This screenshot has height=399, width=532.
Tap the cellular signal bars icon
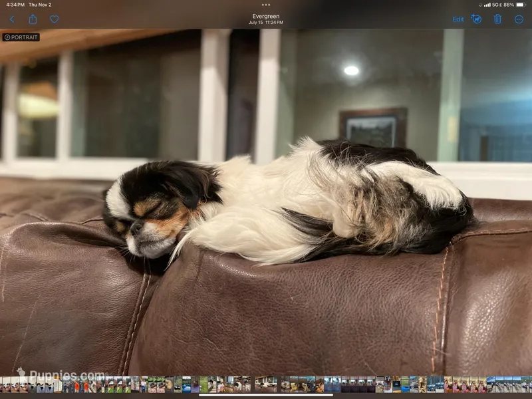tap(487, 5)
